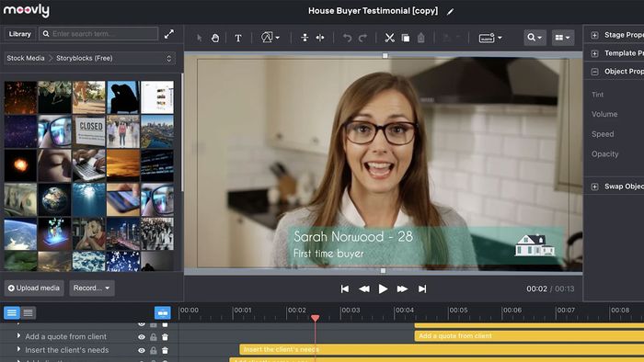Open the Library tab

tap(19, 34)
